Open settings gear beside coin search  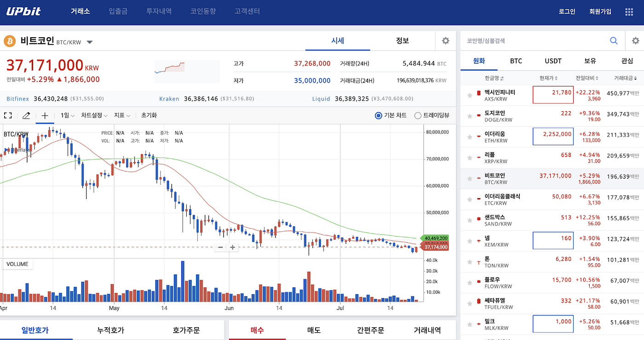[x=635, y=41]
